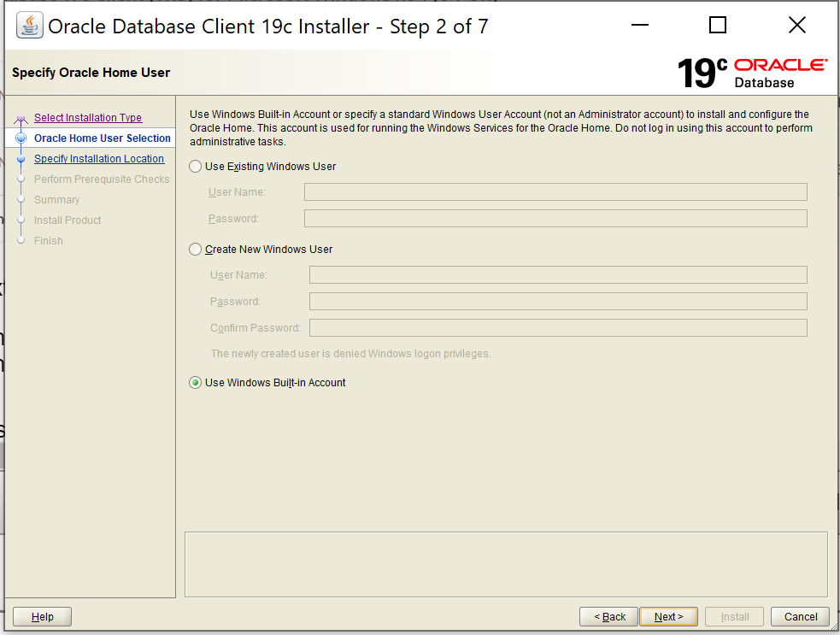Select the Use Existing Windows User option

(x=196, y=167)
